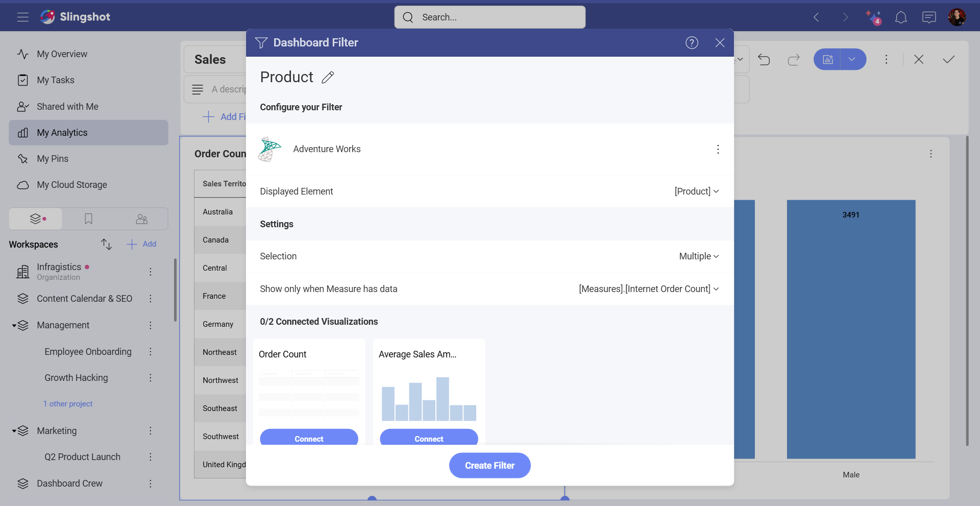The height and width of the screenshot is (506, 980).
Task: Collapse the Management workspace
Action: (14, 326)
